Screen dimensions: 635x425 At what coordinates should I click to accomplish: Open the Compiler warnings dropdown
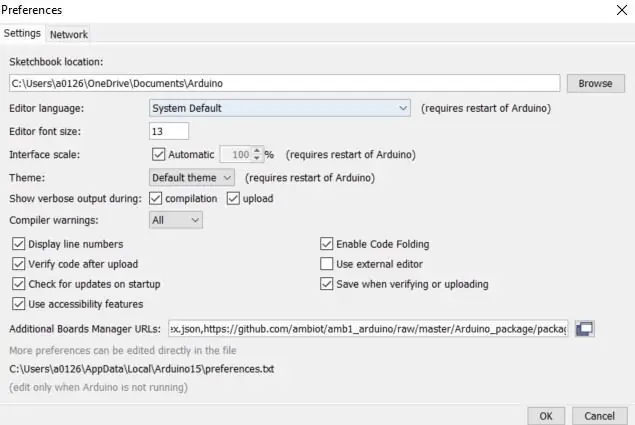coord(176,220)
